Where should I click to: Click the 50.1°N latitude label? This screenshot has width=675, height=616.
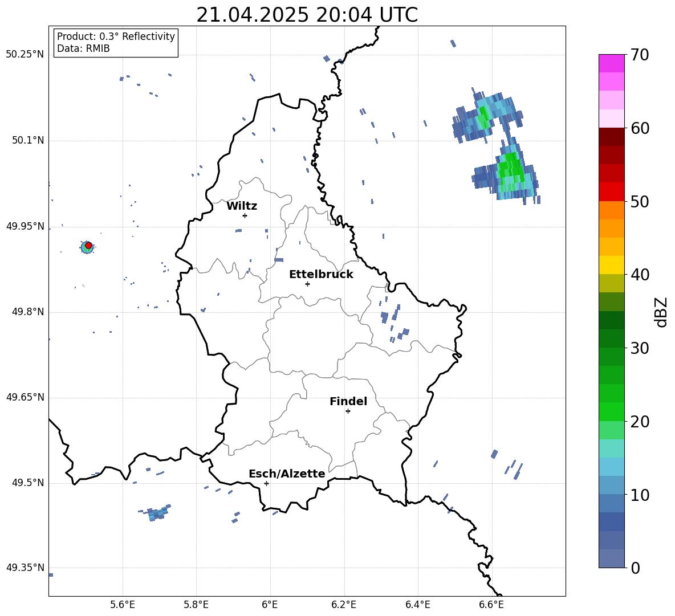[x=27, y=141]
